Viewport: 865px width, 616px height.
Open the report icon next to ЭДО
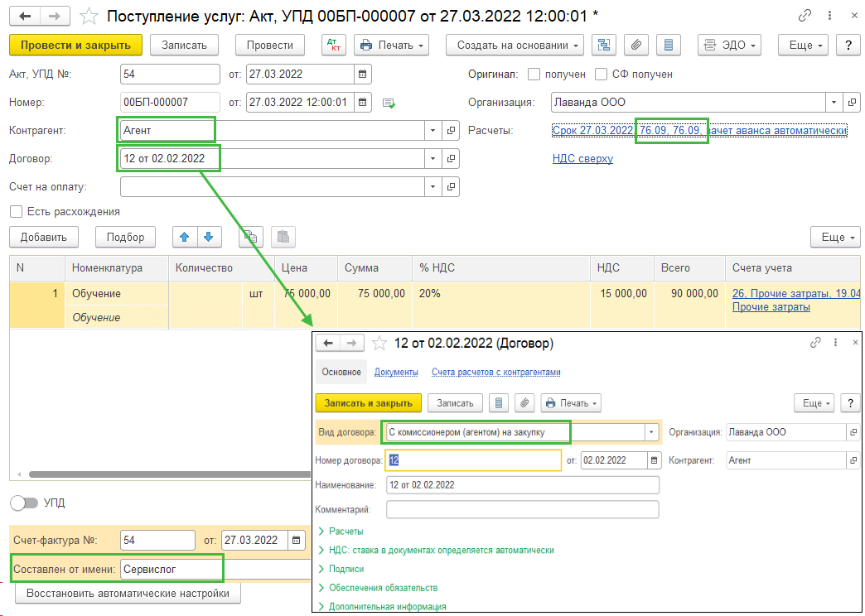pos(669,46)
